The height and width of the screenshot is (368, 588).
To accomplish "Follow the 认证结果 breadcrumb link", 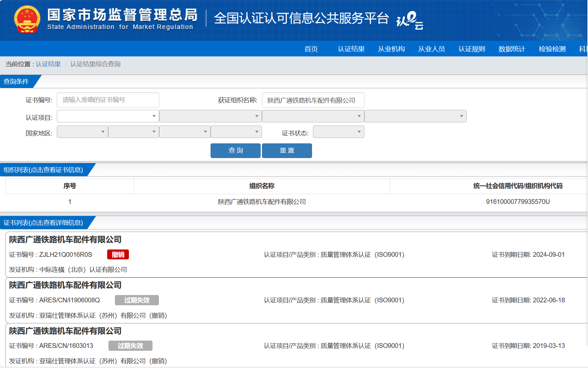I will click(48, 64).
